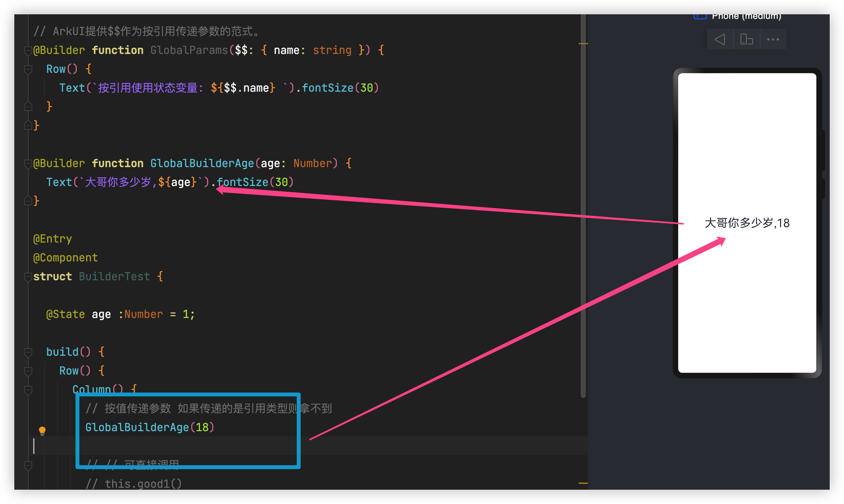Click the previewer back triangle icon

pos(720,39)
